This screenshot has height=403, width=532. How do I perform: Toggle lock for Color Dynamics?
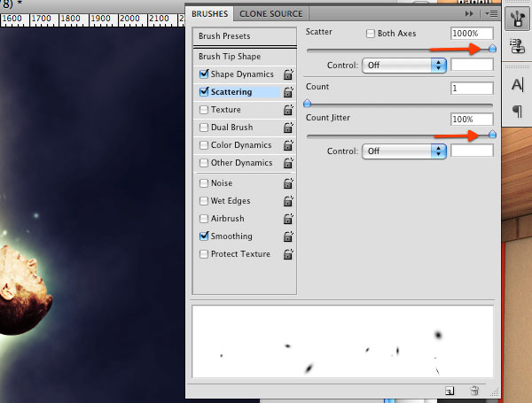tap(288, 145)
